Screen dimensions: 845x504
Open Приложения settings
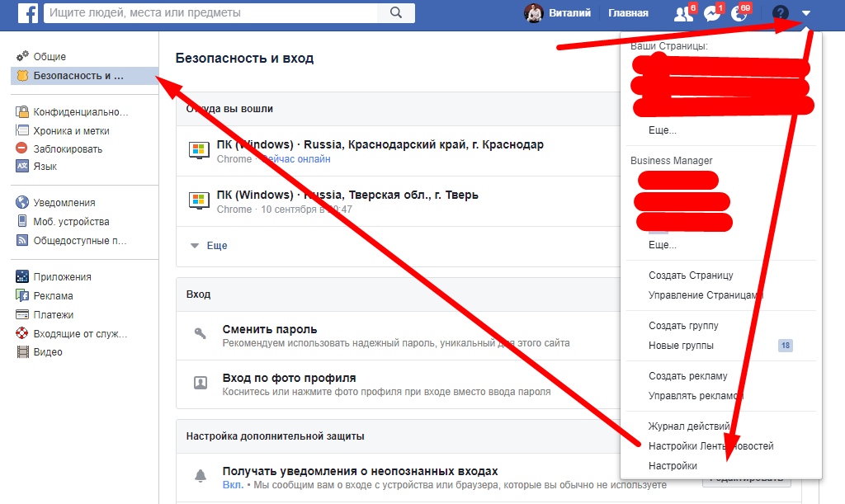coord(63,277)
